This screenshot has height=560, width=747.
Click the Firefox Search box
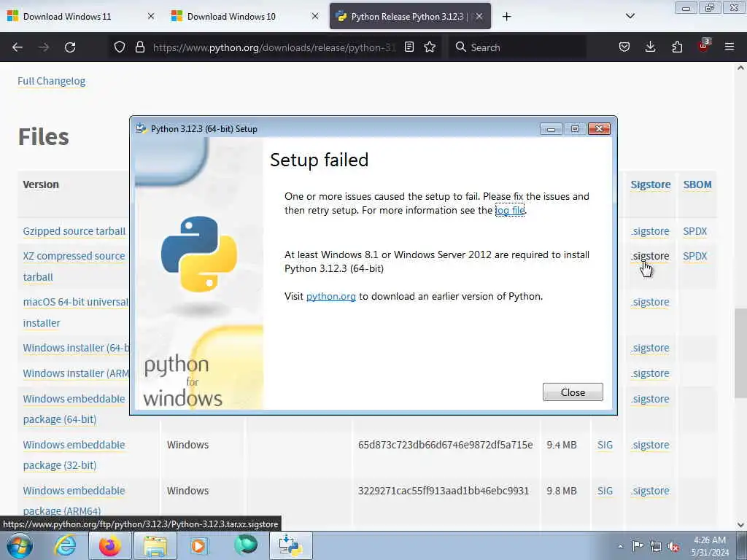517,47
